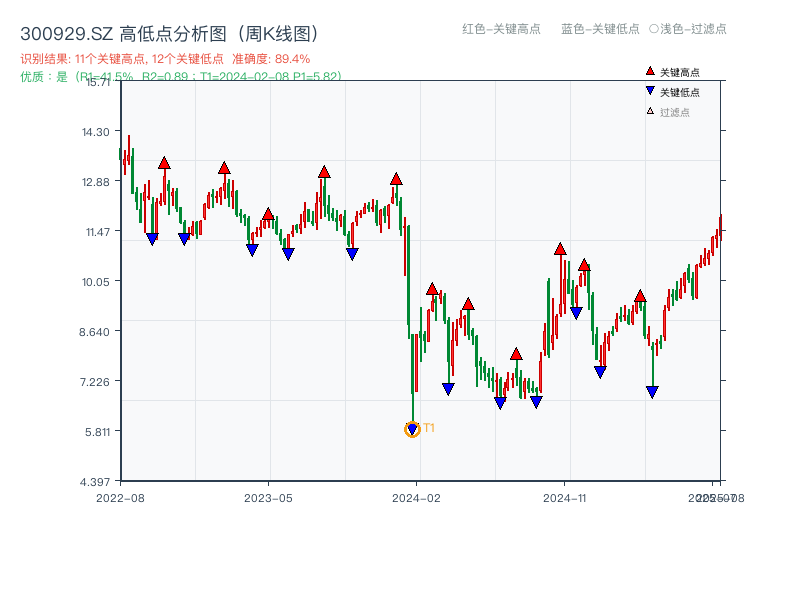Click the green 优质 parameters line
This screenshot has height=600, width=800.
180,76
